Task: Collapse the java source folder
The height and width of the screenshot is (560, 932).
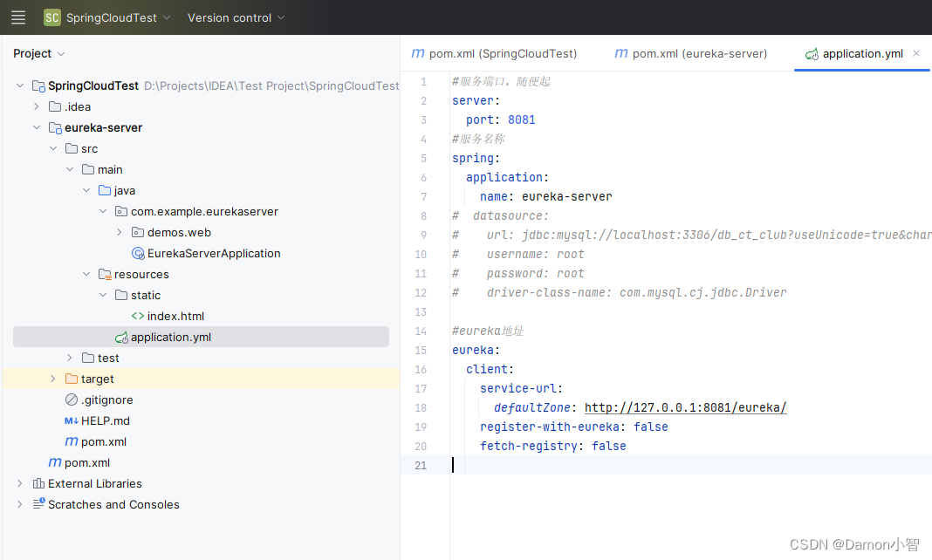Action: tap(86, 190)
